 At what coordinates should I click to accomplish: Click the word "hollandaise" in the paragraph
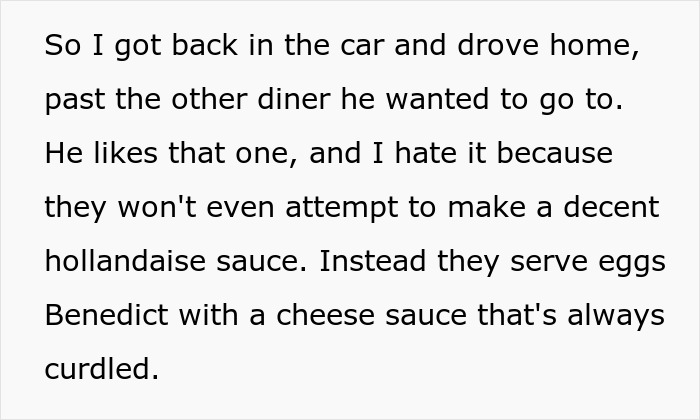coord(125,261)
